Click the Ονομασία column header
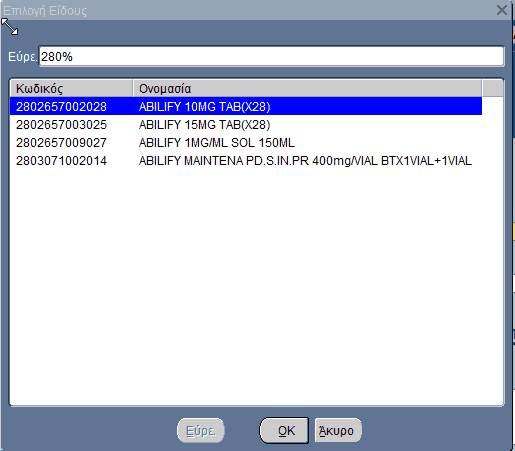 (x=307, y=88)
